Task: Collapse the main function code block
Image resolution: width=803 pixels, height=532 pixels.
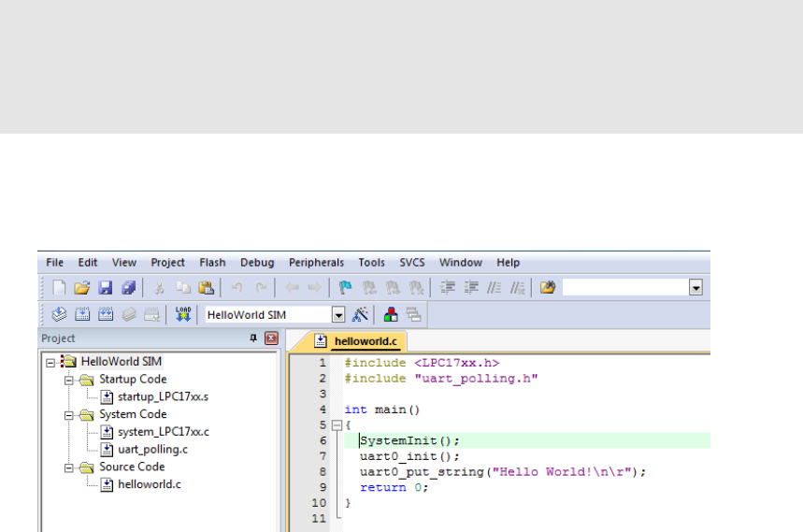Action: pos(337,424)
